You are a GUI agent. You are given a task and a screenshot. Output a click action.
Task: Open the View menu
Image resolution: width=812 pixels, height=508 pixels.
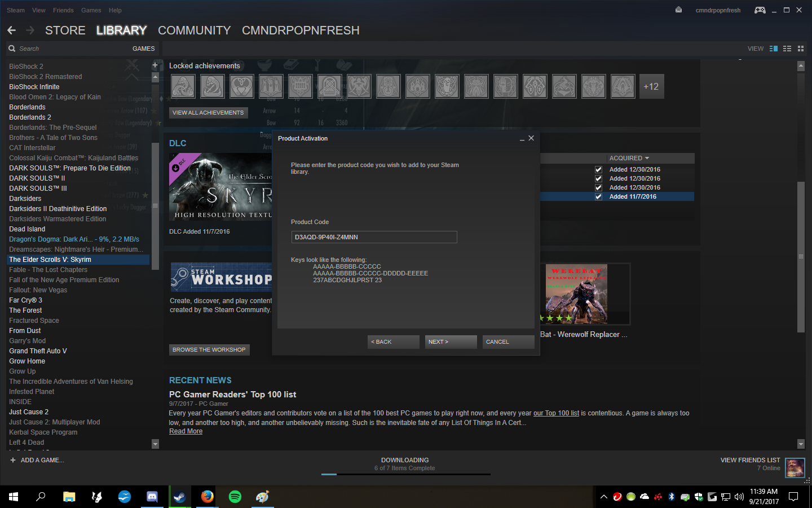[39, 10]
